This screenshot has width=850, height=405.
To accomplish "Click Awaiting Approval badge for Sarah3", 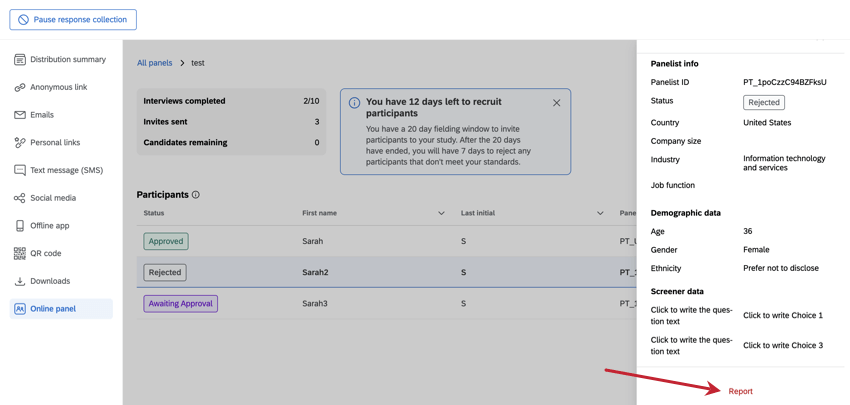I will [180, 303].
